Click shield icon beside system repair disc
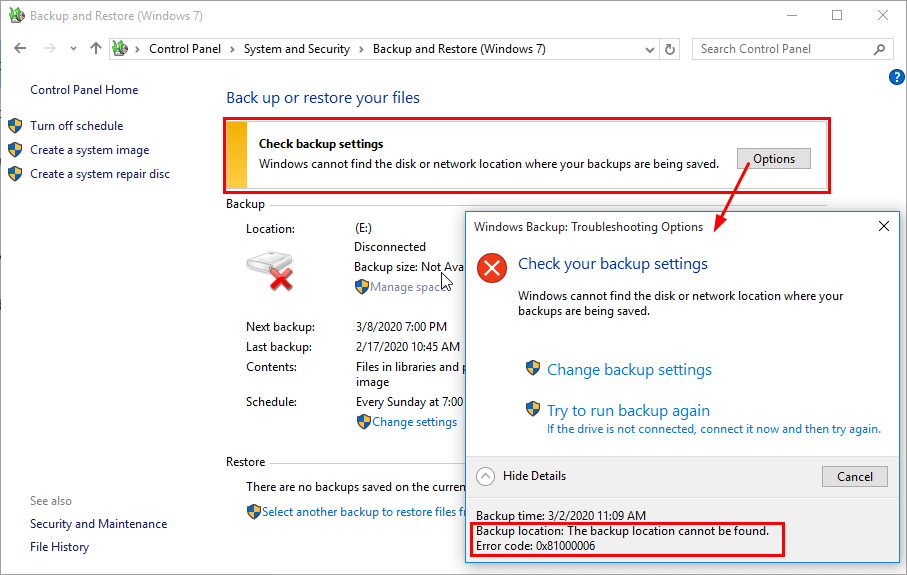907x575 pixels. point(15,174)
